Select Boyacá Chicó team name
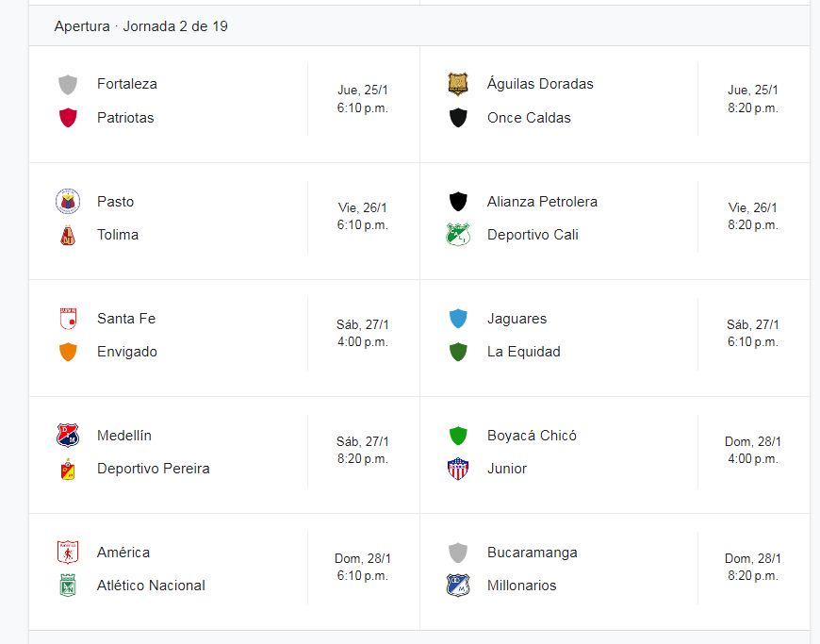This screenshot has width=820, height=644. pos(532,436)
